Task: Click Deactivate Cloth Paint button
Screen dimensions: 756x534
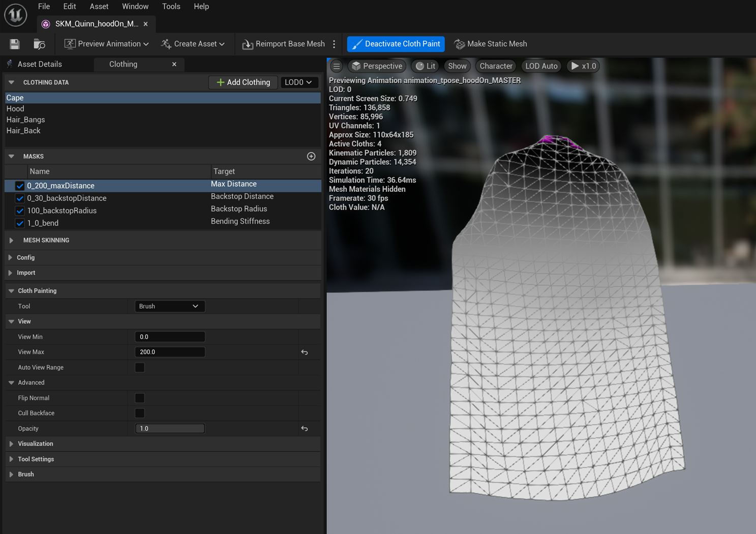Action: pyautogui.click(x=396, y=44)
